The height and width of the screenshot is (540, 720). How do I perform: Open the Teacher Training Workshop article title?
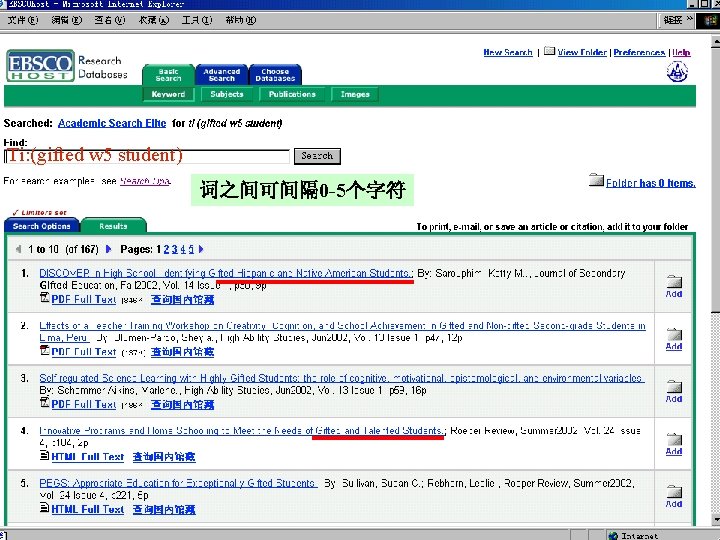(x=342, y=332)
